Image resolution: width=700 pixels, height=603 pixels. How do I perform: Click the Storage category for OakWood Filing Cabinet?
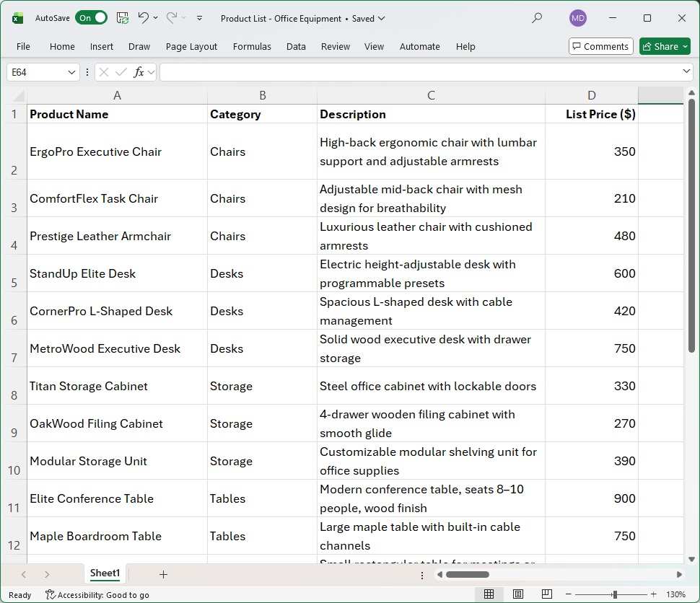click(x=263, y=423)
